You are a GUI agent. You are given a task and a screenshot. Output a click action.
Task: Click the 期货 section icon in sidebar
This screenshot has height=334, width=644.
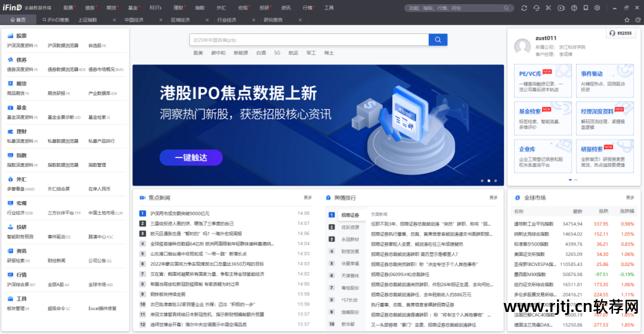[x=10, y=83]
